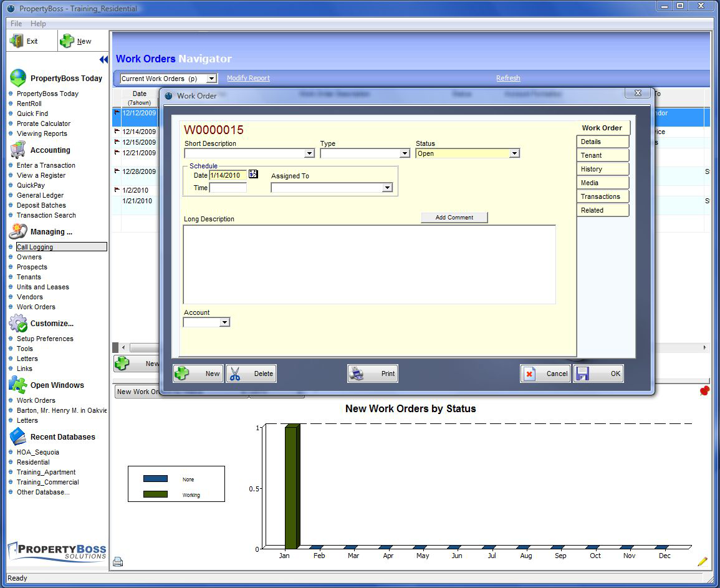Viewport: 720px width, 588px height.
Task: Click the printer icon on Print button
Action: 357,374
